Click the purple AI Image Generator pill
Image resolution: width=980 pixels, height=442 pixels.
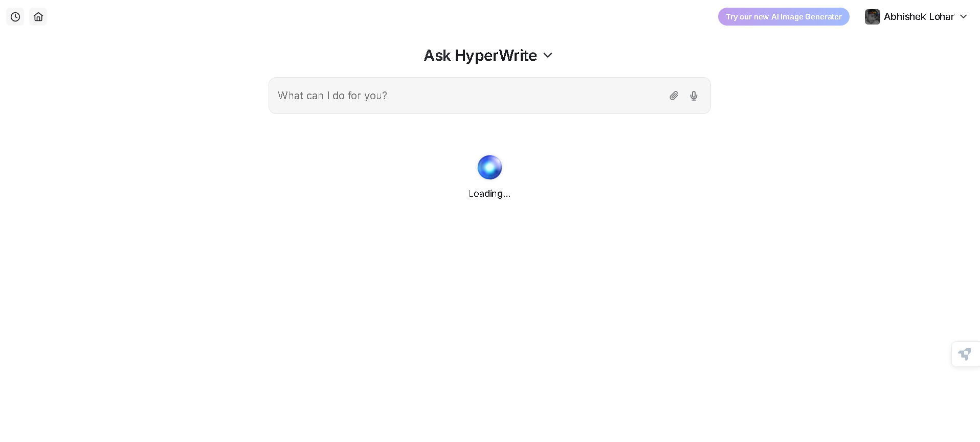coord(784,17)
